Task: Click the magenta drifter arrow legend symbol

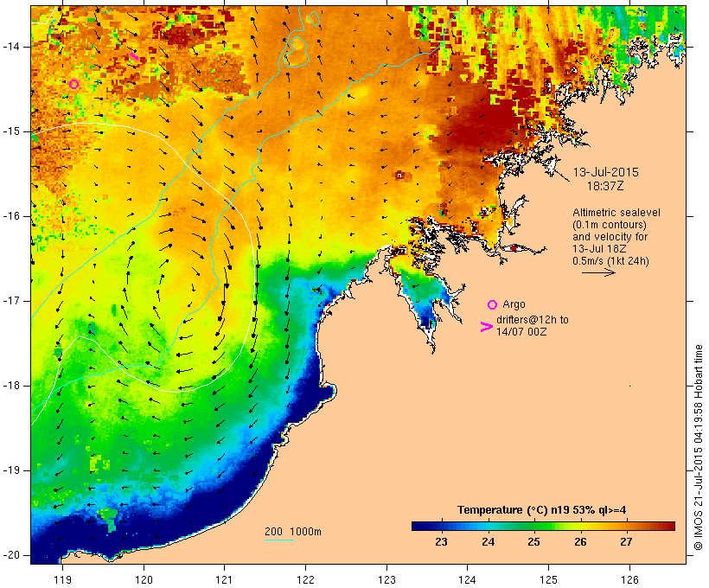Action: tap(486, 327)
